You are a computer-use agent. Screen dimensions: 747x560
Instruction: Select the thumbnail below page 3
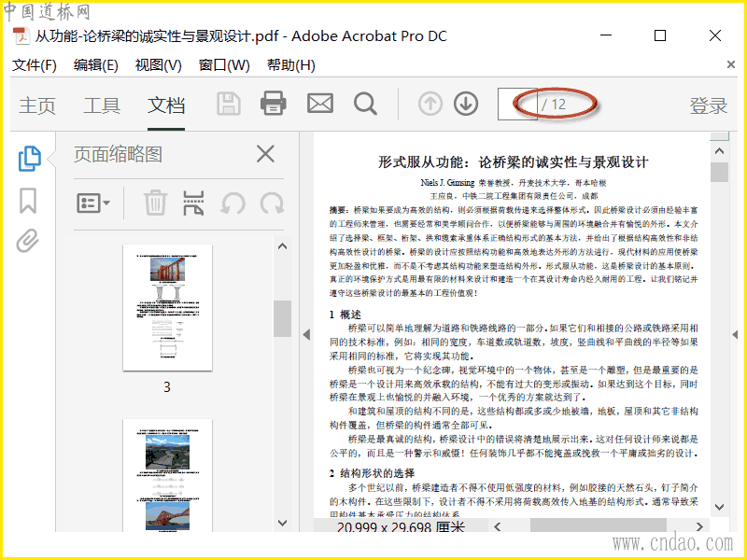(x=167, y=475)
